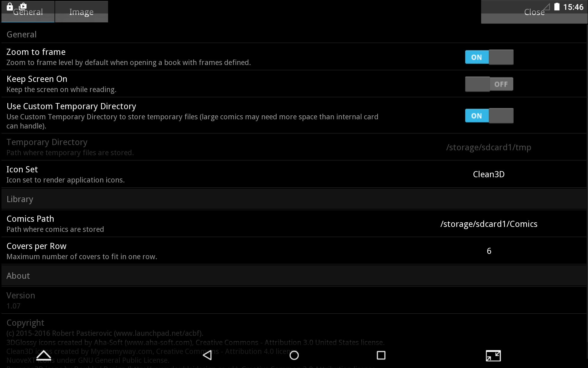Viewport: 588px width, 368px height.
Task: Tap the screenshot notification icon in status bar
Action: coord(23,6)
